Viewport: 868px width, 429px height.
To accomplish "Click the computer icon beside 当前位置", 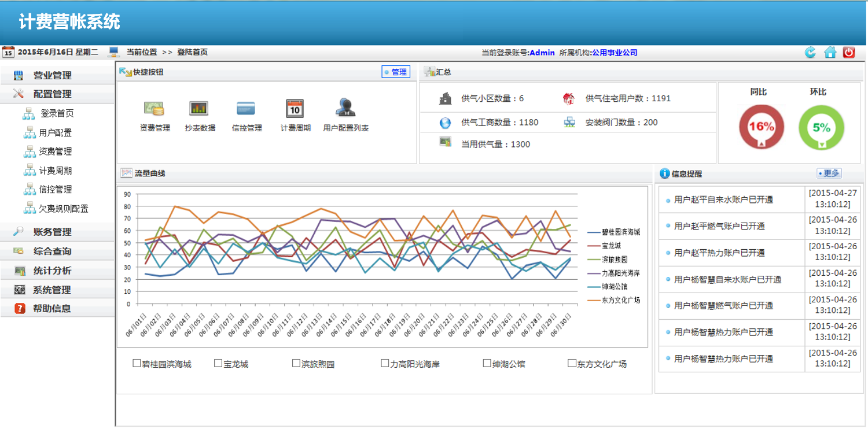I will click(114, 52).
